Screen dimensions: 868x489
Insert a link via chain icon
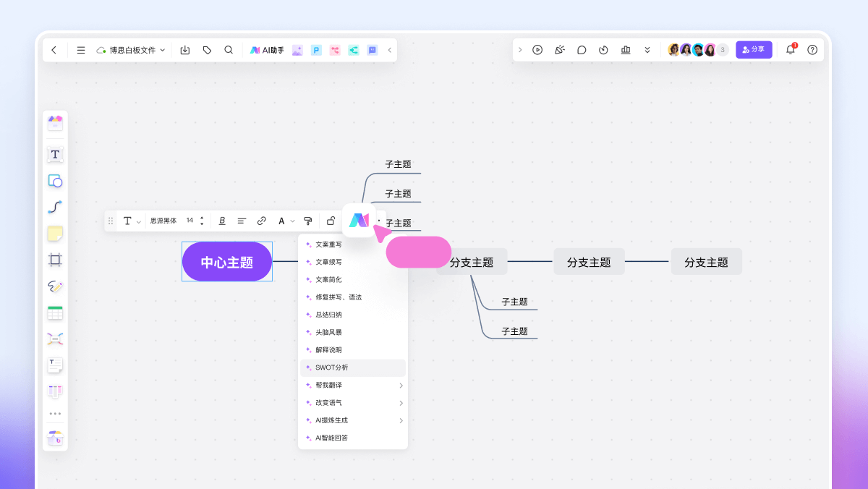(x=262, y=221)
